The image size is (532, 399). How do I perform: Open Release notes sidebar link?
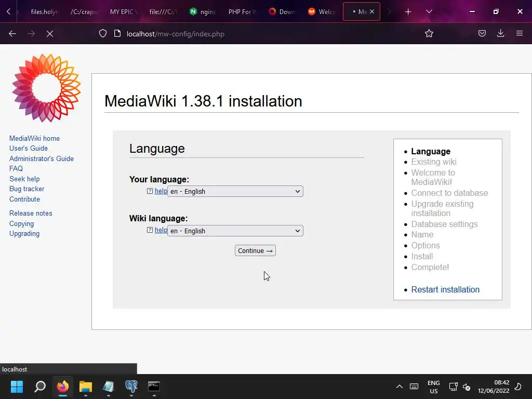point(31,213)
